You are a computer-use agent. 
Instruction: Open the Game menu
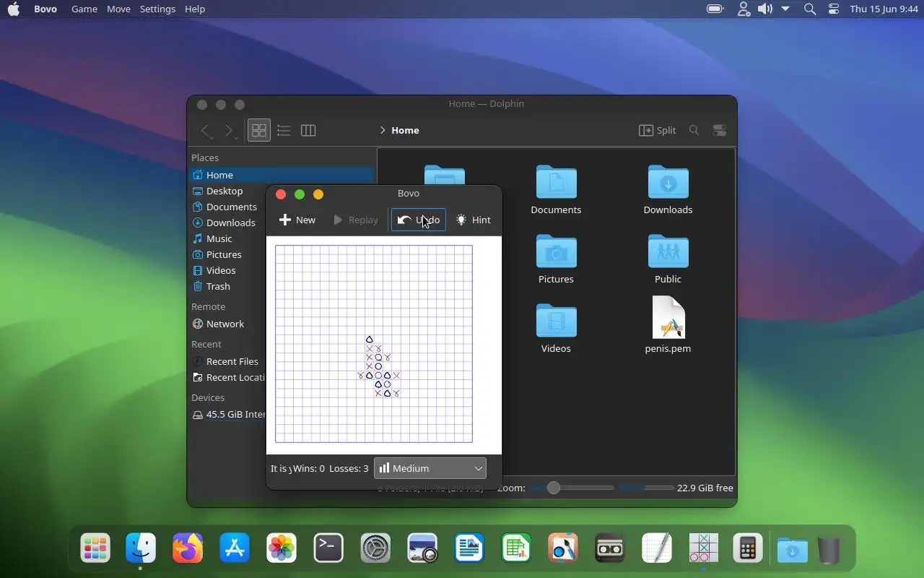pyautogui.click(x=84, y=9)
